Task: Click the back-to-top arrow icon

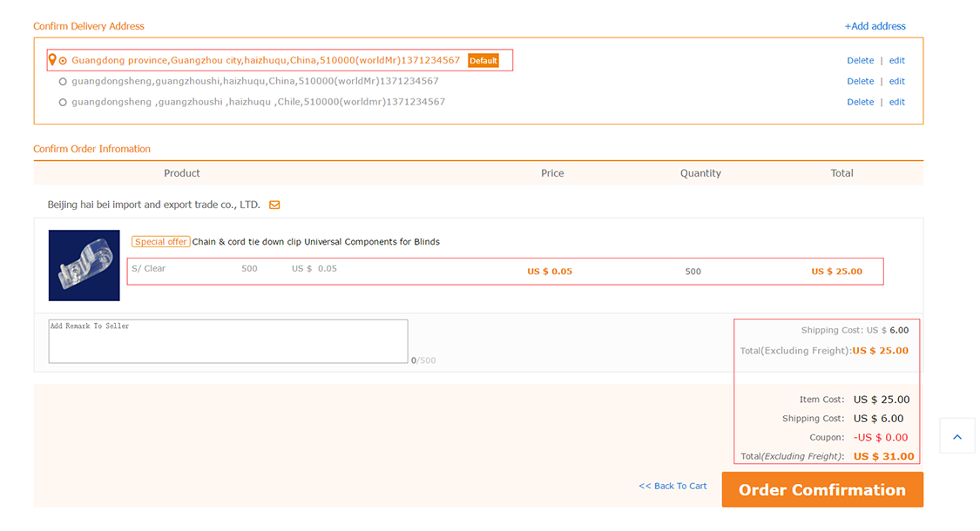Action: 956,436
